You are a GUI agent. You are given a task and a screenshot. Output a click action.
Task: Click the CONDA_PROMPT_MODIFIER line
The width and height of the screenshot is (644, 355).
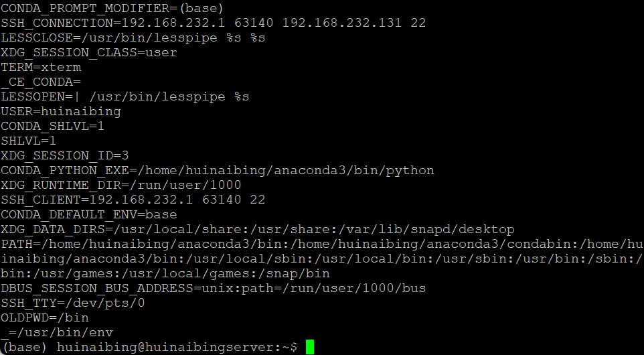112,8
